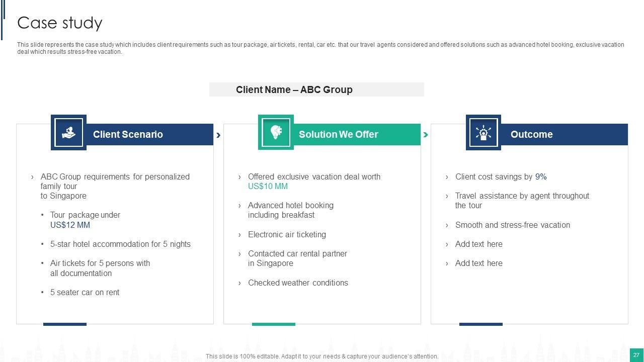644x362 pixels.
Task: Click the Checked weather conditions bullet
Action: coord(298,283)
